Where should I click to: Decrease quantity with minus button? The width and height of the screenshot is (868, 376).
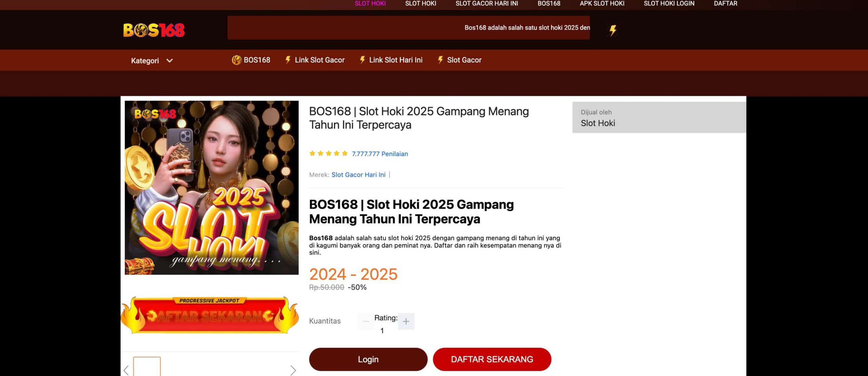coord(366,321)
